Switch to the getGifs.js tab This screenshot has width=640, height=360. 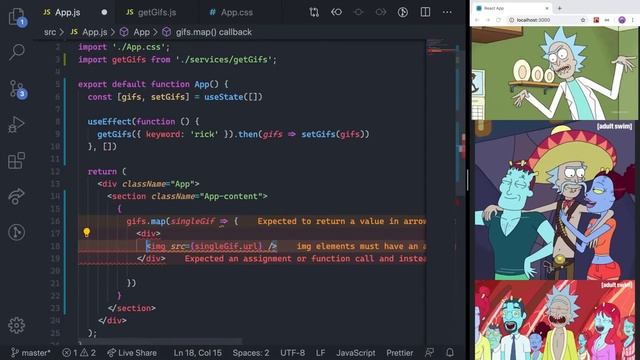pos(157,12)
